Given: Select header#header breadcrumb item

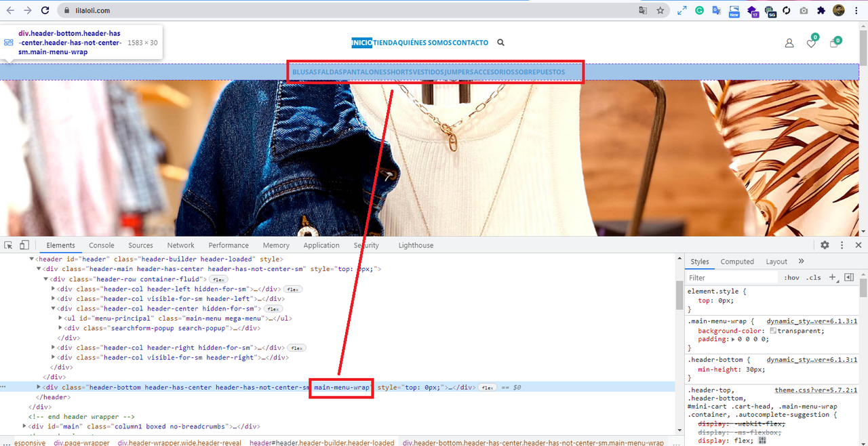Looking at the screenshot, I should pos(321,443).
